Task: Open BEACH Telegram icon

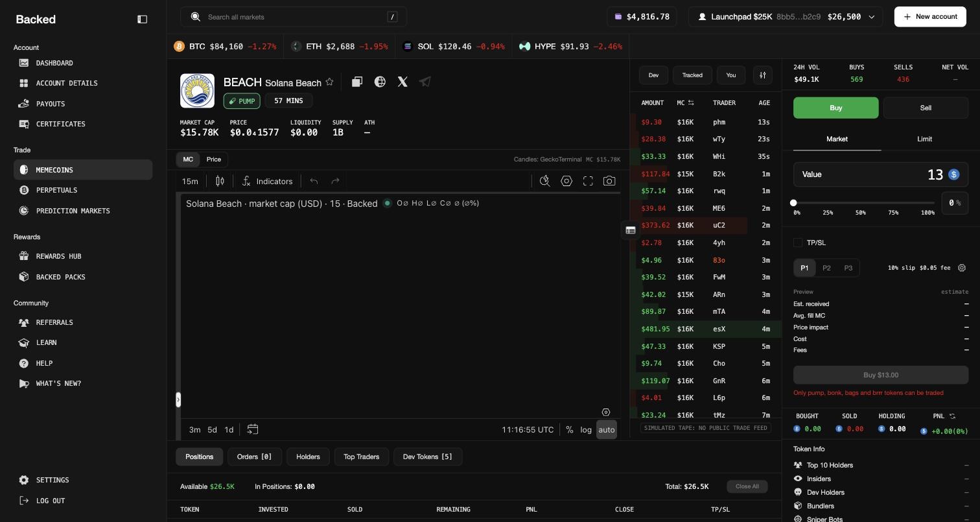Action: 425,82
